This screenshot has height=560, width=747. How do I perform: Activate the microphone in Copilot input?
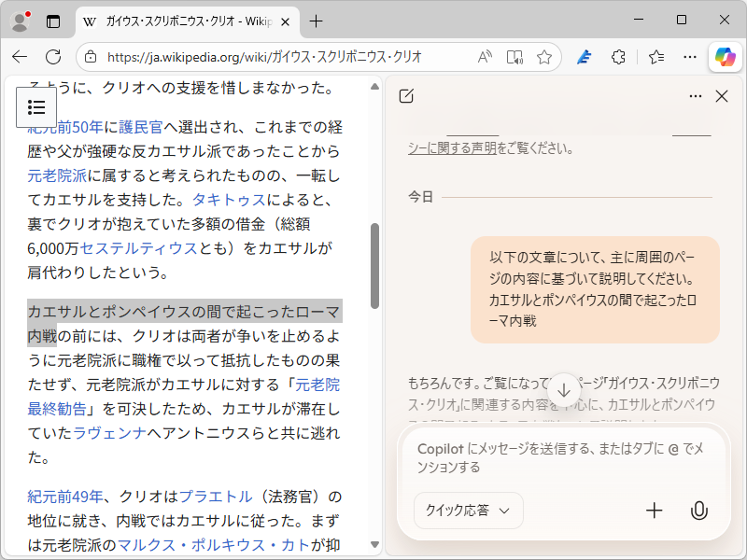700,511
